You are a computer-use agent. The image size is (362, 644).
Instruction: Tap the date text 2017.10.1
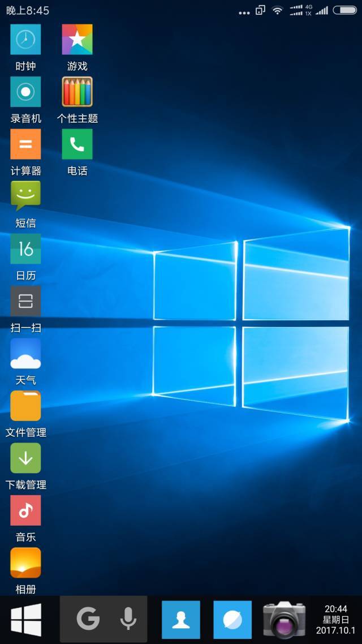pos(336,630)
